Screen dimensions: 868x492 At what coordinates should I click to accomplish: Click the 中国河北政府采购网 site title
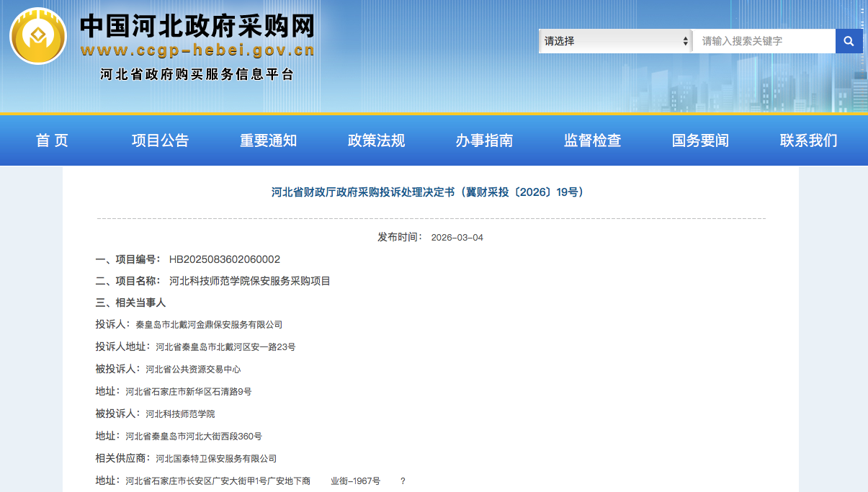[x=197, y=27]
